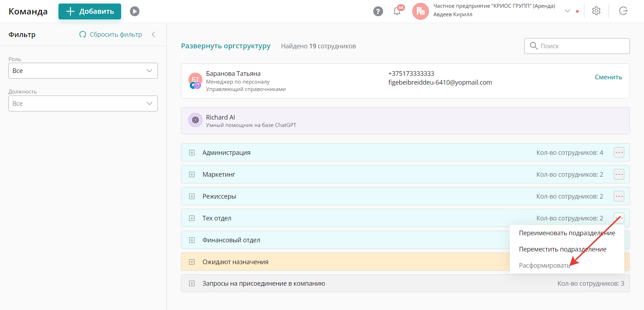Click the play video tutorial icon

pyautogui.click(x=135, y=11)
